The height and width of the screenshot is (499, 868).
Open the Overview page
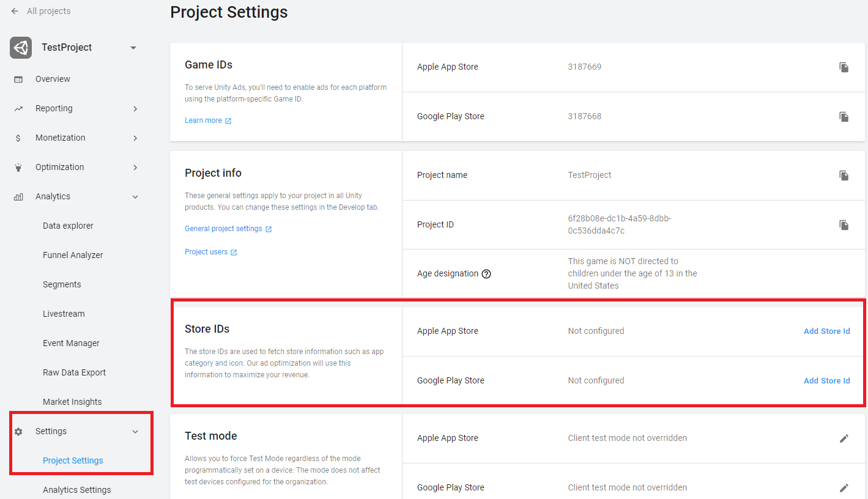pos(53,79)
